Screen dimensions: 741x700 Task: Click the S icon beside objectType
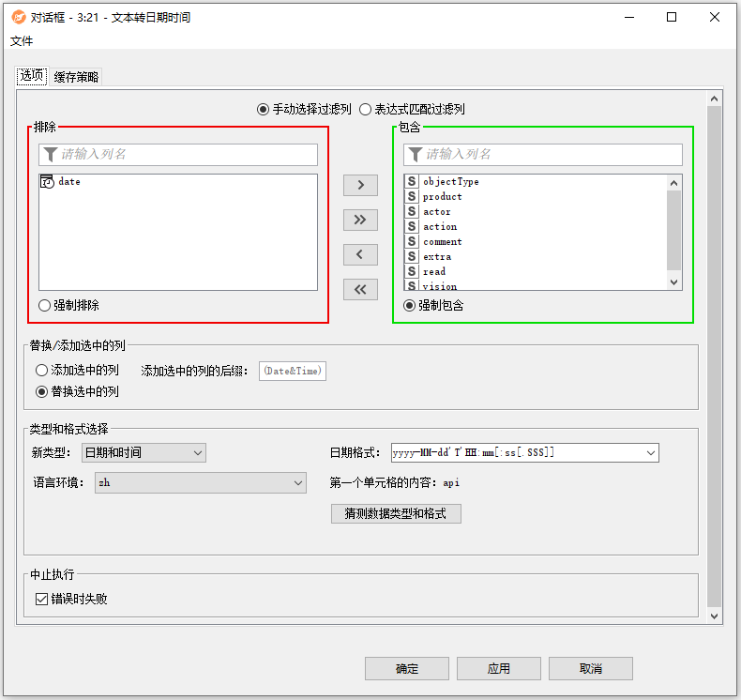(x=412, y=181)
